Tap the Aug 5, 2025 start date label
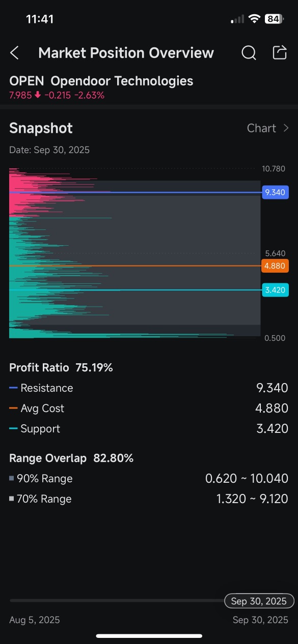298x644 pixels. [35, 620]
